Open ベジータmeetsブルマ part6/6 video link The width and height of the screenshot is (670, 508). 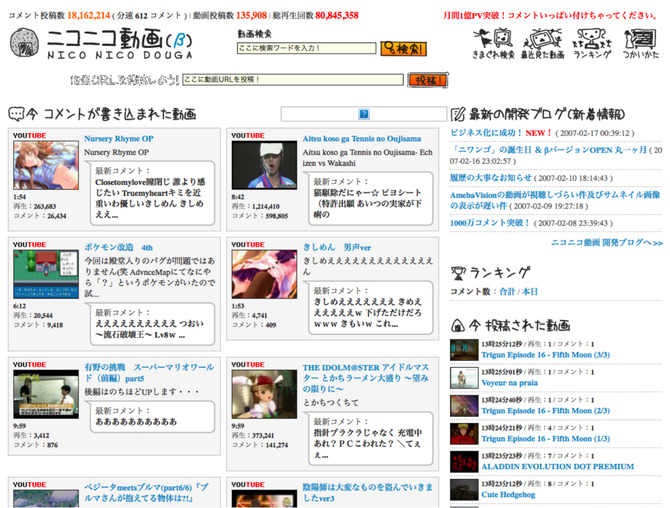[x=146, y=493]
